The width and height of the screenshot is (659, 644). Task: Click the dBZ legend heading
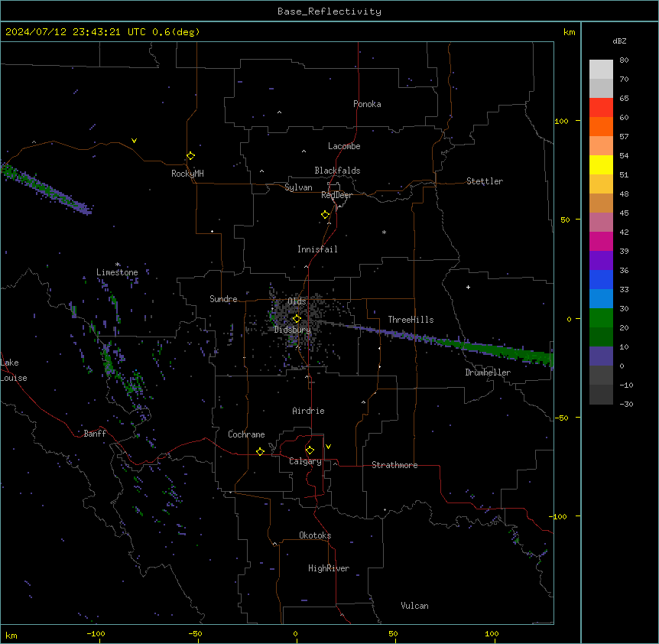click(x=619, y=41)
